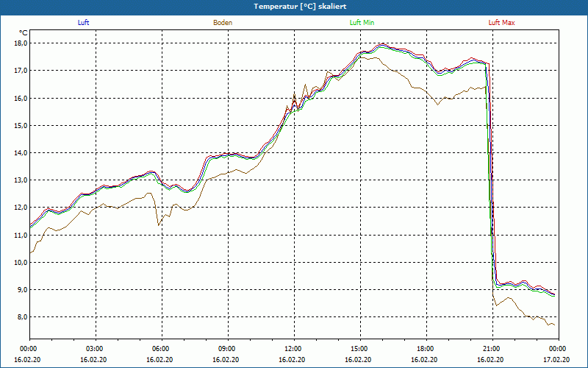The width and height of the screenshot is (588, 368).
Task: Click the °C unit label
Action: click(x=24, y=32)
